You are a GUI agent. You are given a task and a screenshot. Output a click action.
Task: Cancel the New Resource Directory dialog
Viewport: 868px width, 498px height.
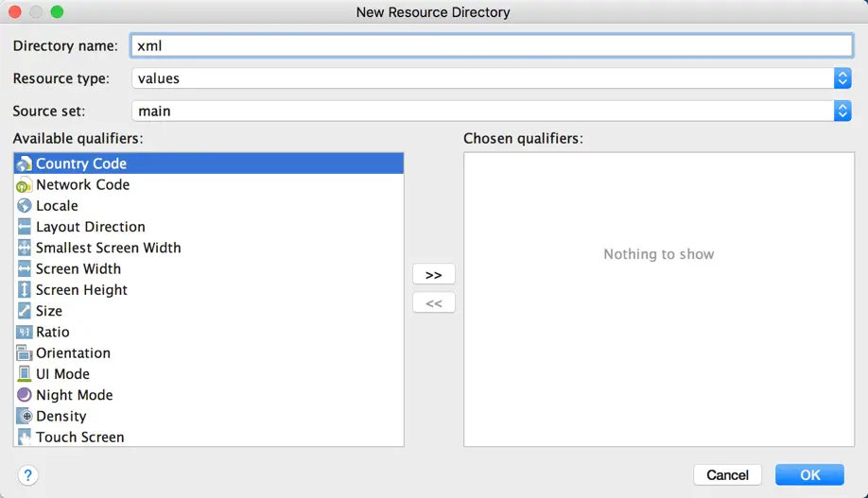coord(727,474)
